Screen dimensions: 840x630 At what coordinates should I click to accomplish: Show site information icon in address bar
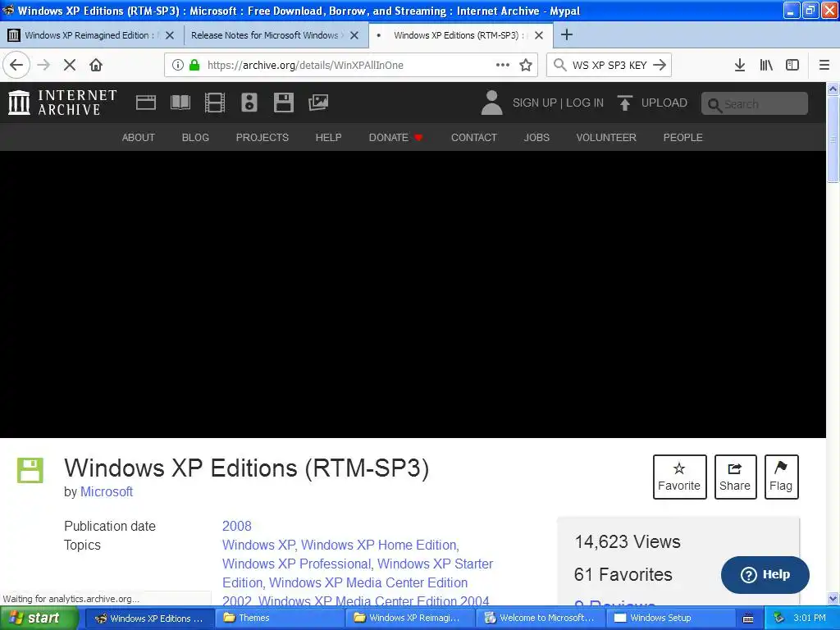(178, 65)
